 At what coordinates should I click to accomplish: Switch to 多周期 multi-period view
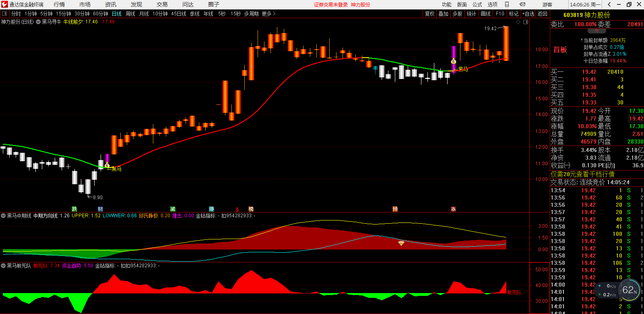pyautogui.click(x=251, y=14)
